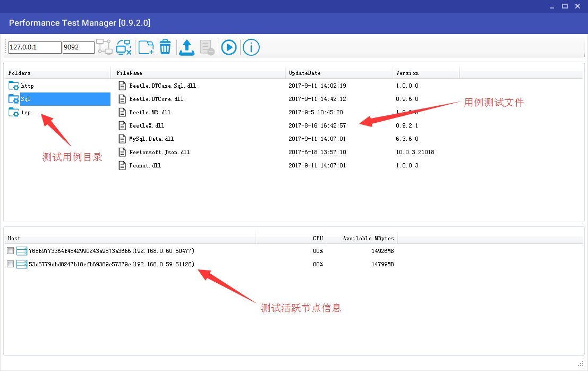The image size is (588, 371).
Task: Maximize the Performance Test Manager window
Action: [x=565, y=6]
